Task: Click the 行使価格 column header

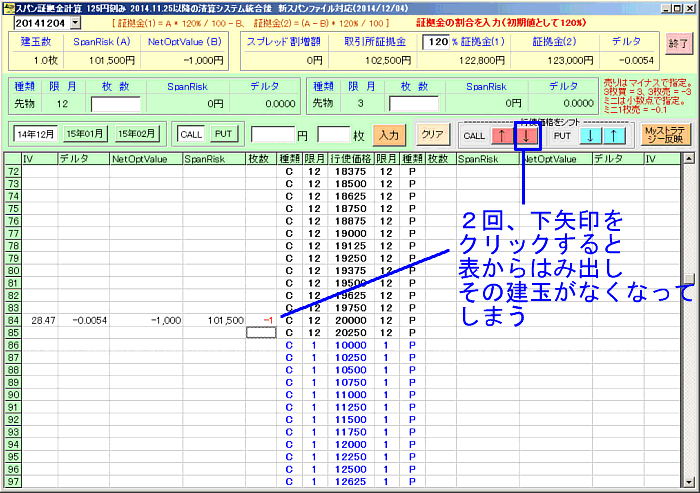Action: pos(351,159)
